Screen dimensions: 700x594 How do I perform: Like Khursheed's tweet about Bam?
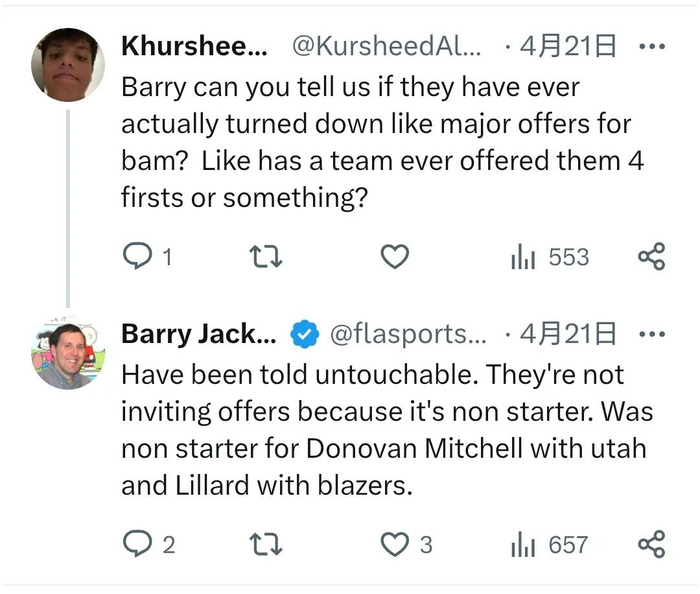point(395,257)
